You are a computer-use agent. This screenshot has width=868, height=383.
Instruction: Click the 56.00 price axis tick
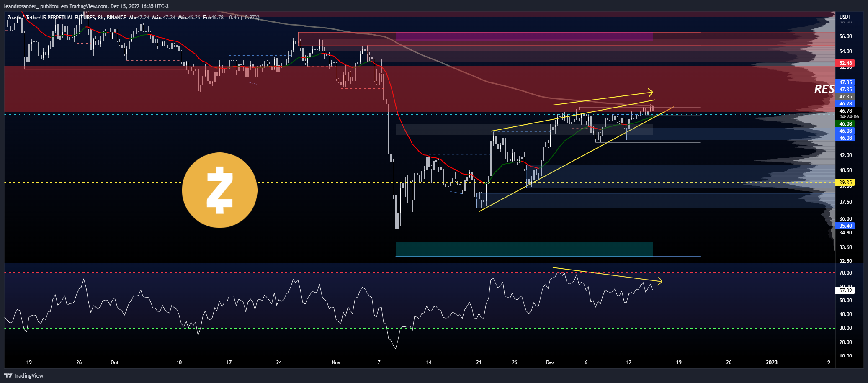pos(845,36)
